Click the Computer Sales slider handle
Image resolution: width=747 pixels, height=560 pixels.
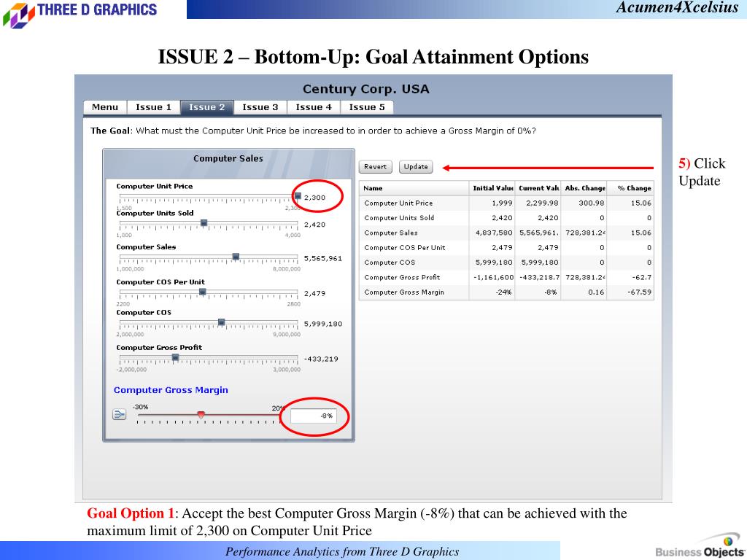click(x=236, y=257)
